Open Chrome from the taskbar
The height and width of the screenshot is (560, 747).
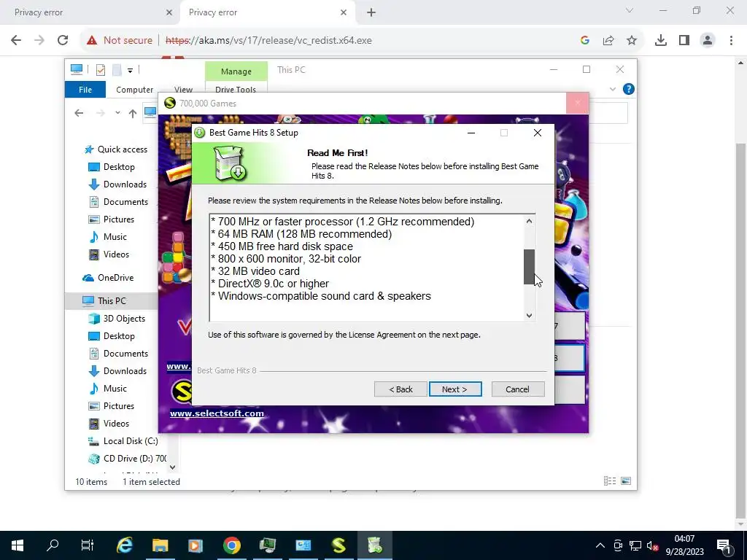(x=231, y=545)
